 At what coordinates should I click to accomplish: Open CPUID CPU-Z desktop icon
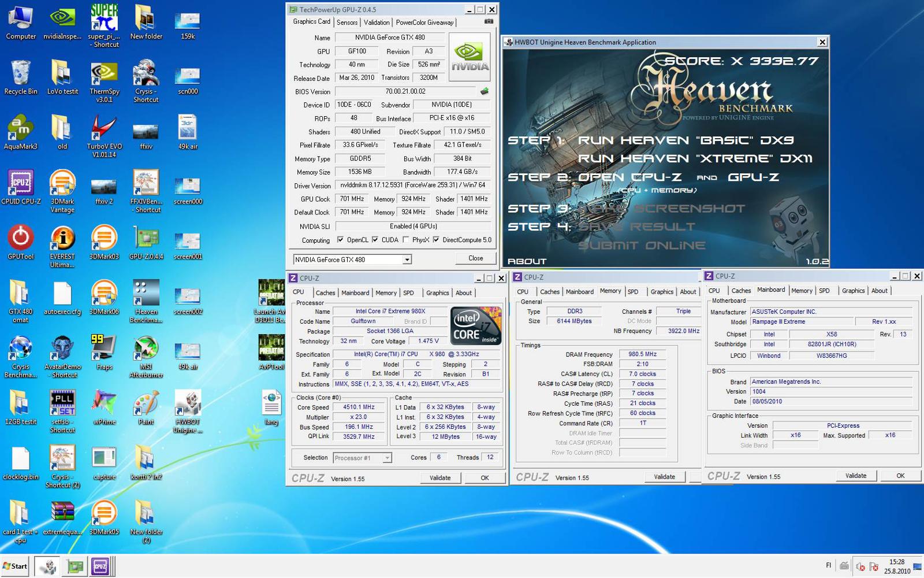tap(21, 187)
